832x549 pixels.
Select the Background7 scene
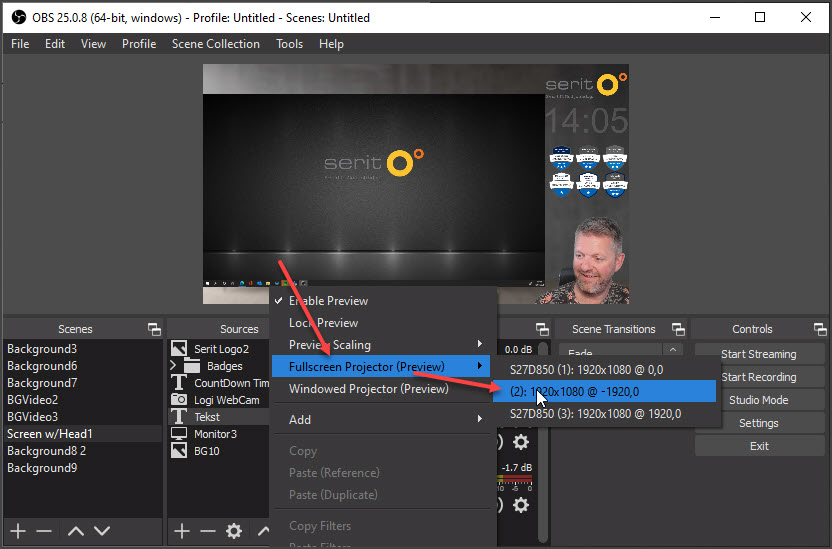point(82,382)
